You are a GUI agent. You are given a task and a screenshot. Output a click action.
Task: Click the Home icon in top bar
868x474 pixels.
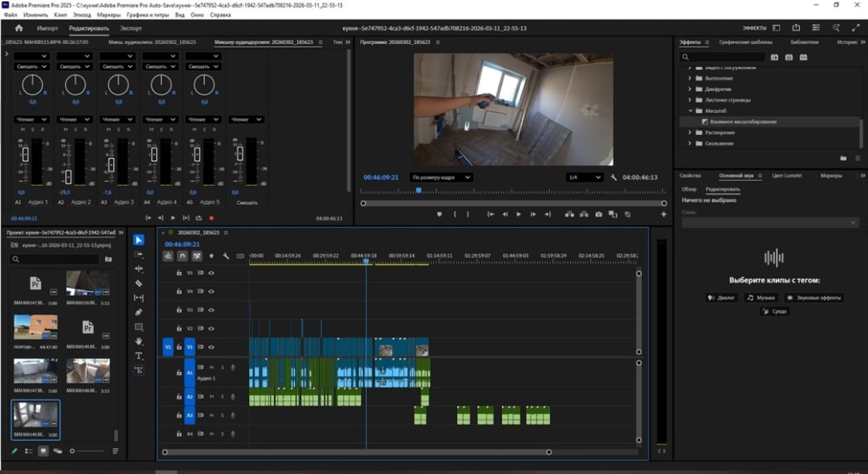point(19,28)
